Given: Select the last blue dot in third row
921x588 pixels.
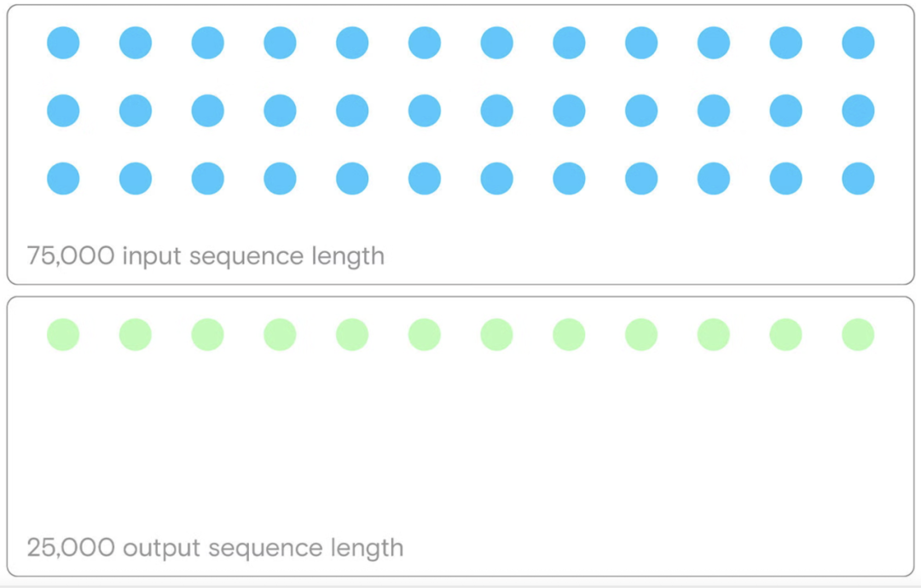Looking at the screenshot, I should coord(858,178).
